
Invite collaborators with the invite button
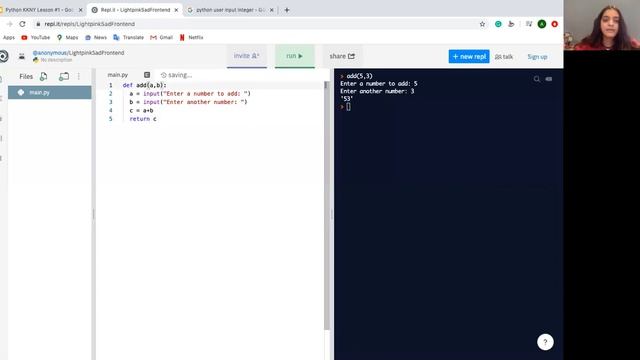click(247, 56)
